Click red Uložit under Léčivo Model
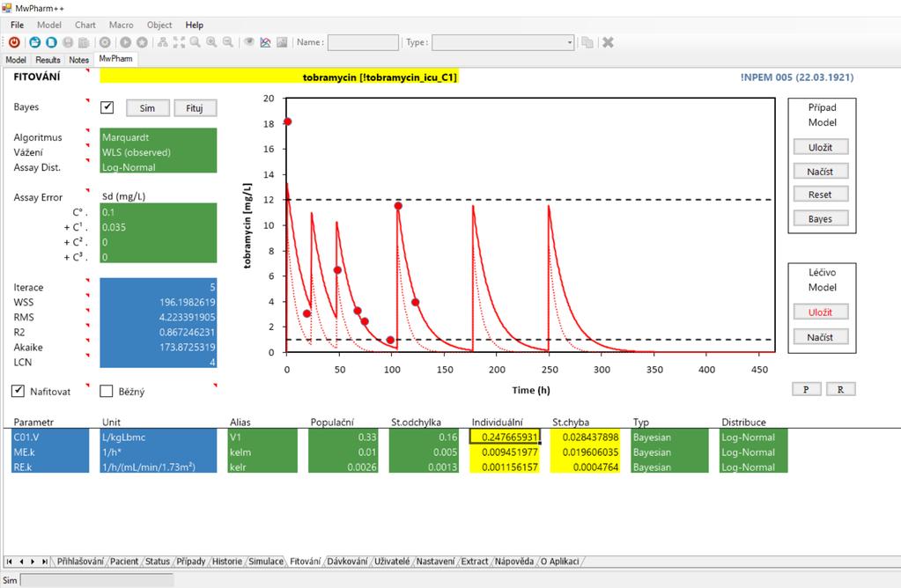 click(x=820, y=312)
